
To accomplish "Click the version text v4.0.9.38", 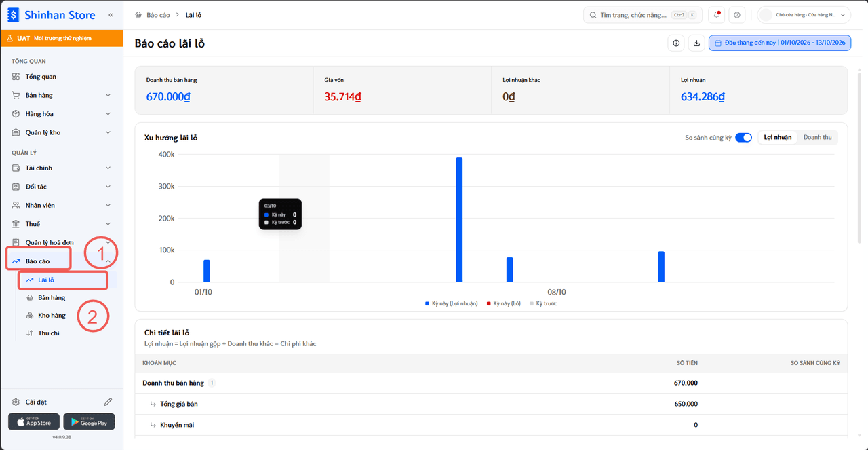I will [62, 437].
